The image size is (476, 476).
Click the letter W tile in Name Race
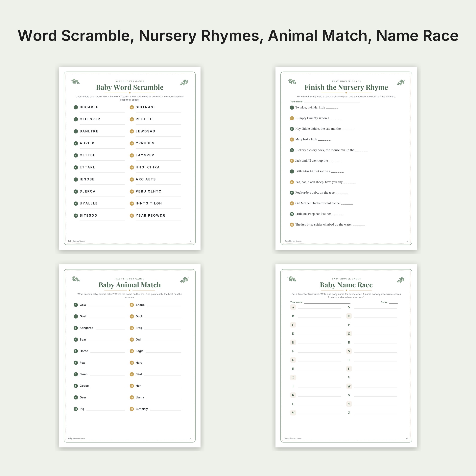pyautogui.click(x=349, y=386)
